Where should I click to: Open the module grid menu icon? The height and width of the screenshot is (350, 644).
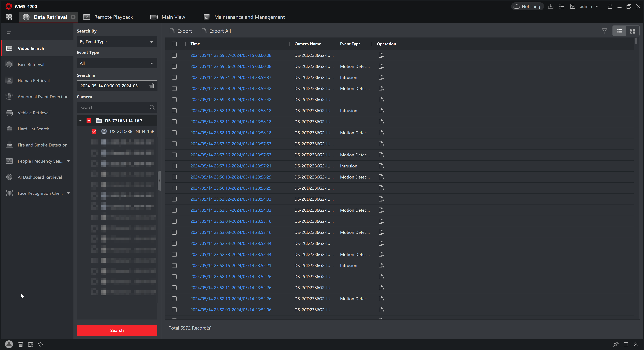(9, 17)
